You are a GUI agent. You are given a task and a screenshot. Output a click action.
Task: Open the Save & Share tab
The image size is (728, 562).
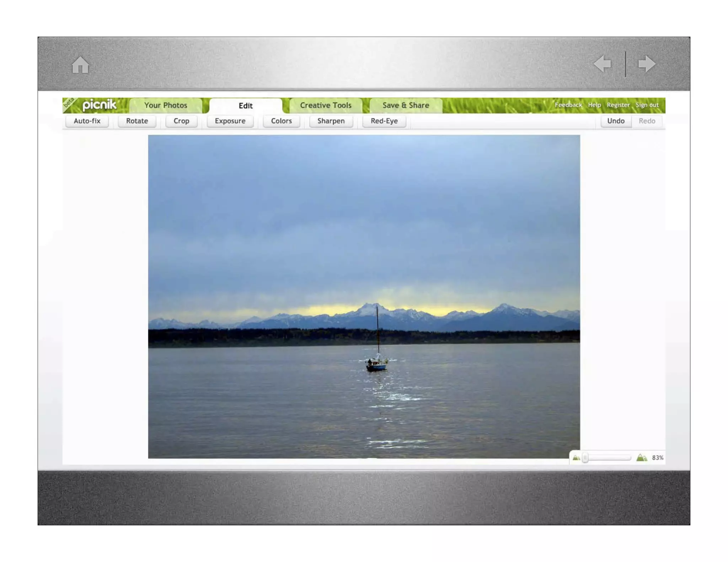click(x=406, y=106)
